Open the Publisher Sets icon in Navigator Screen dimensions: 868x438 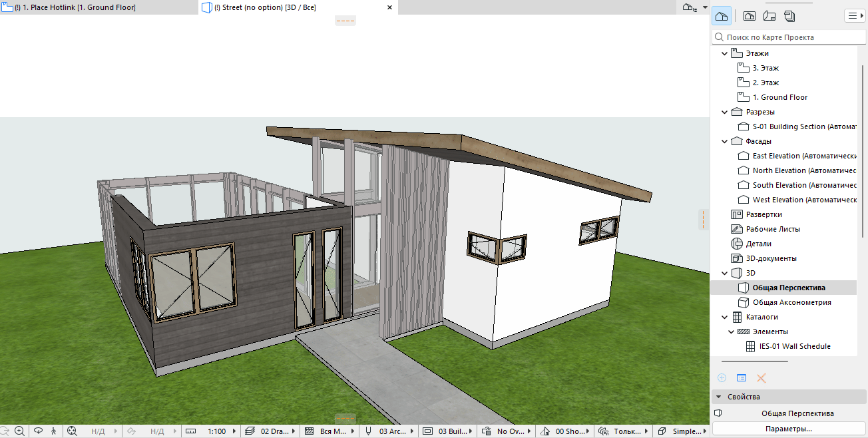(x=790, y=16)
